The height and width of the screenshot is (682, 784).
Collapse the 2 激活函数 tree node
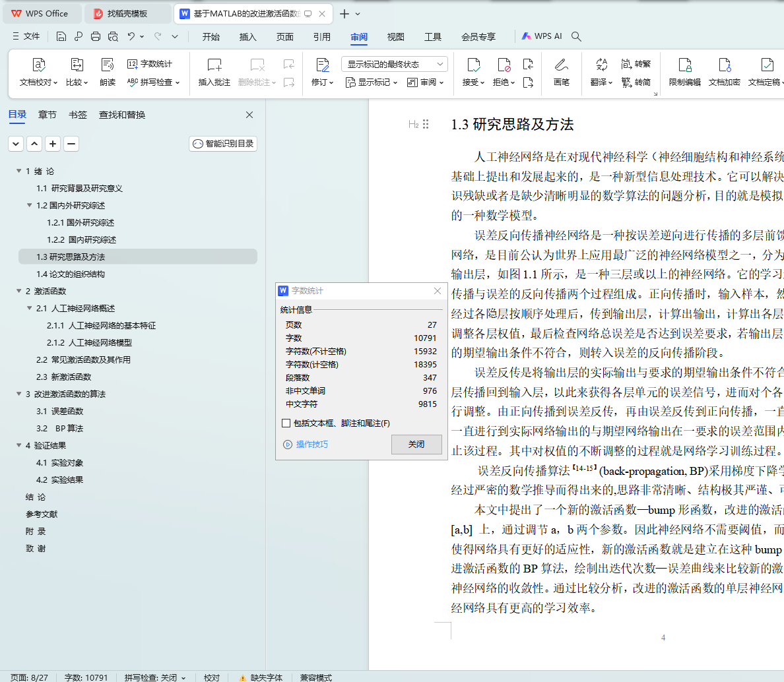(19, 291)
